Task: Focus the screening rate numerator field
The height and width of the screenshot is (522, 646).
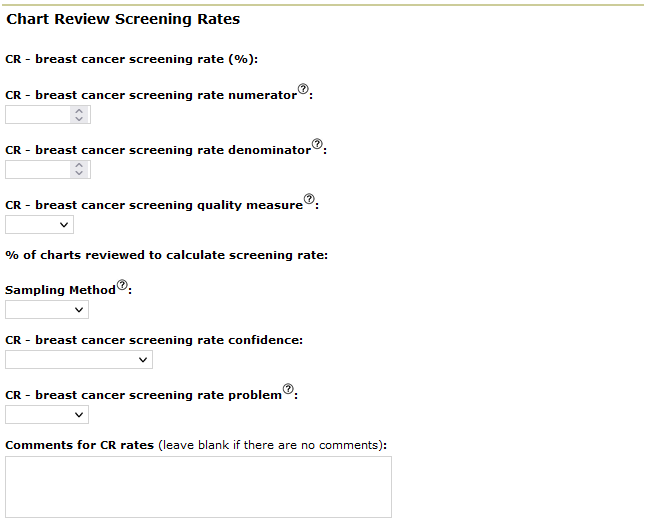Action: coord(38,115)
